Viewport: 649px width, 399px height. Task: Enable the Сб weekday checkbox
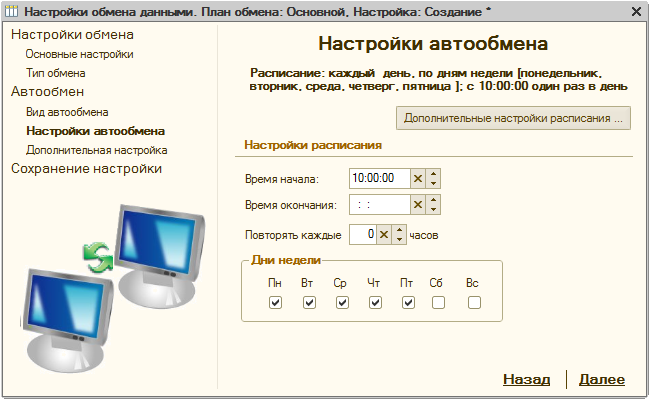tap(438, 303)
